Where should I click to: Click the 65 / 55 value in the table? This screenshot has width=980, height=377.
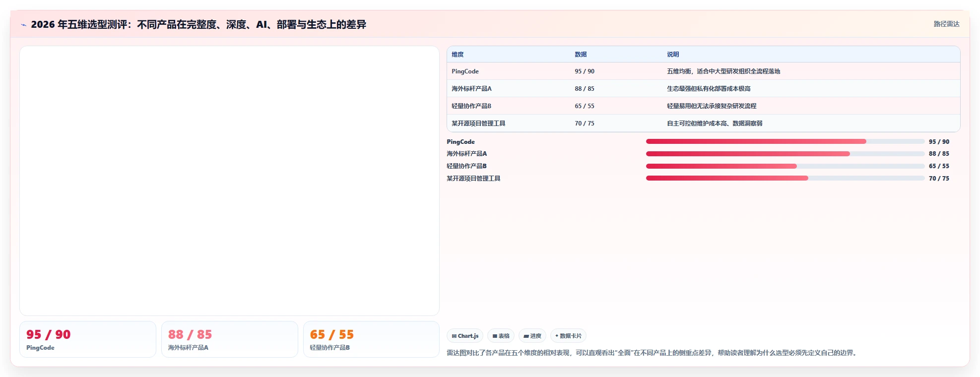(585, 106)
